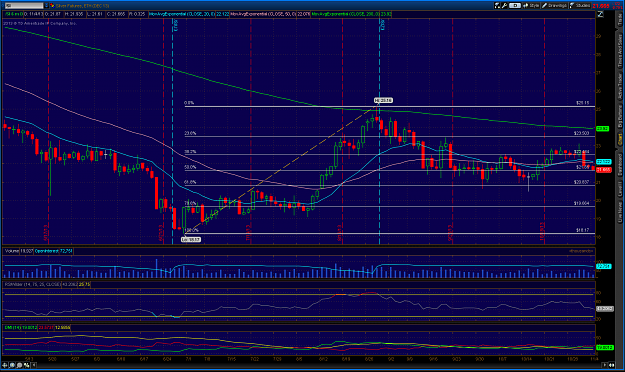Click the speech bubble icon at bottom
Screen dimensions: 625x372
[20, 365]
